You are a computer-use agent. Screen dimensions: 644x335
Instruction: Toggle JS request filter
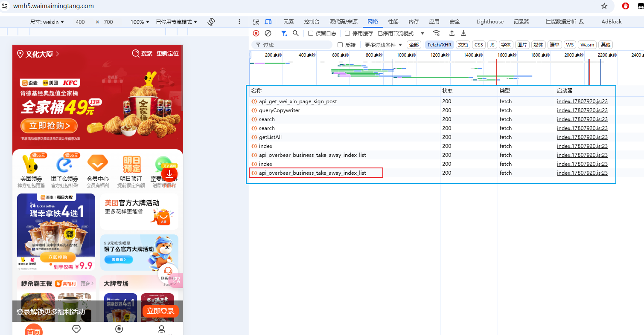point(492,45)
